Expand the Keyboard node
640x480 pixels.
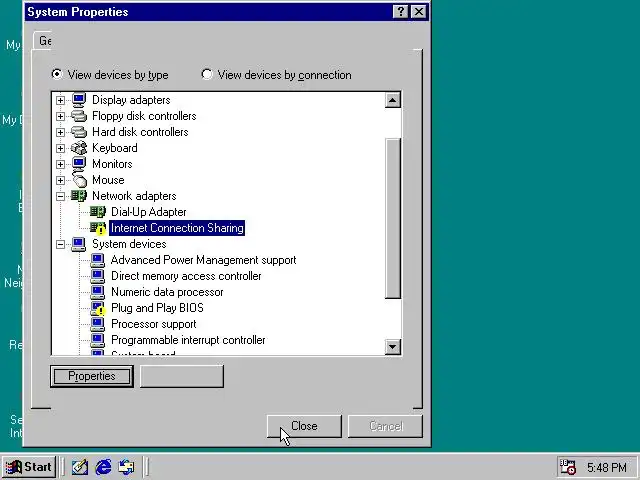coord(60,148)
